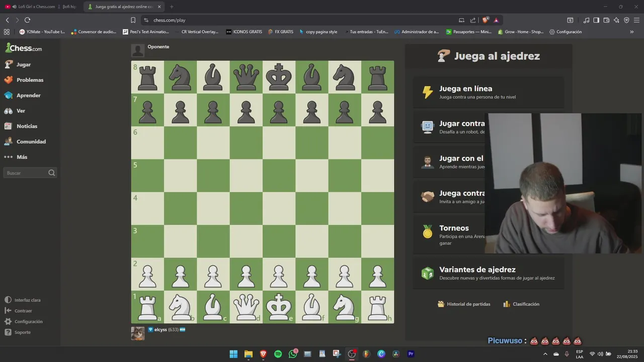Show hidden tray icons chevron

click(545, 354)
